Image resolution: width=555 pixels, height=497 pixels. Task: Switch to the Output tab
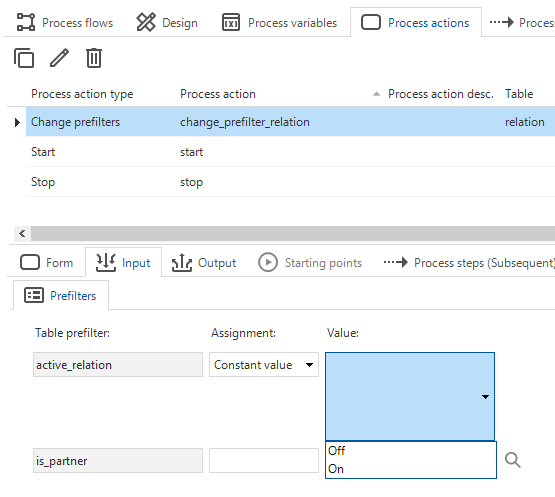pyautogui.click(x=204, y=263)
